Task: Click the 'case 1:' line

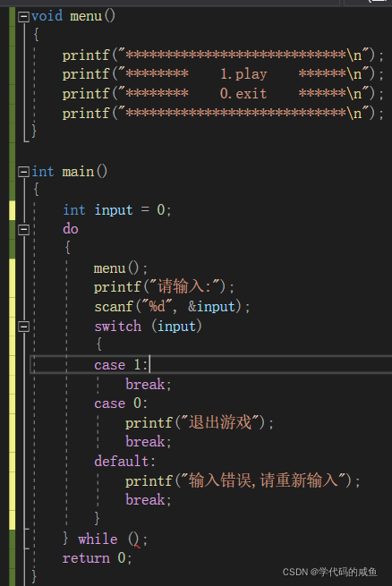Action: click(x=121, y=365)
